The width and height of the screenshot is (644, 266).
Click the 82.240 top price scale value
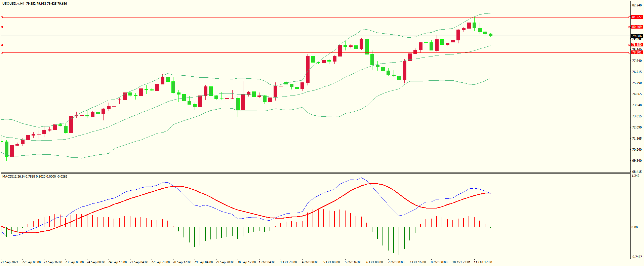coord(637,5)
